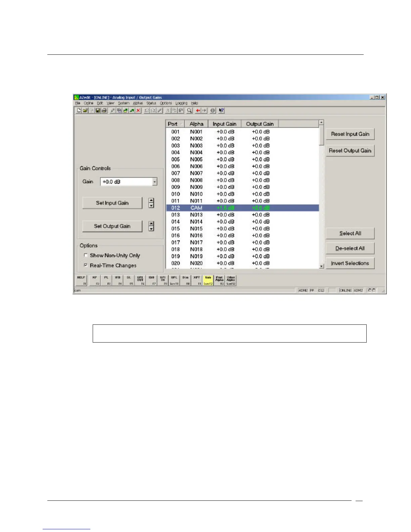Click the Output Gain column header
Screen dimensions: 411x532
260,124
